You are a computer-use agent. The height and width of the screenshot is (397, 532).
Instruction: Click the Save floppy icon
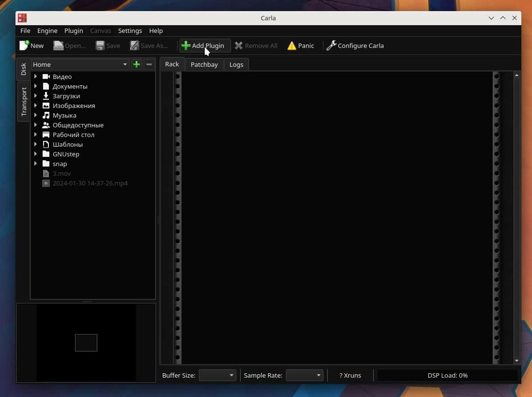(100, 46)
